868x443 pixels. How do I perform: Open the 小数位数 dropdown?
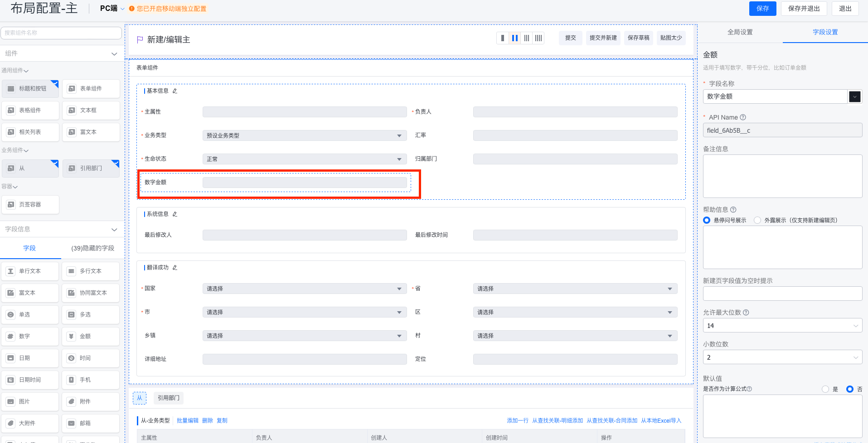coord(782,357)
